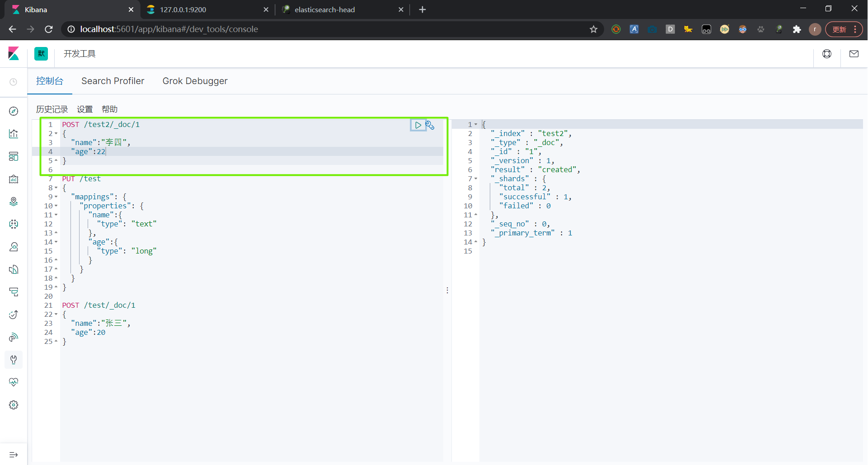Fold the _shards object at output line 7
The height and width of the screenshot is (465, 868).
click(x=476, y=179)
